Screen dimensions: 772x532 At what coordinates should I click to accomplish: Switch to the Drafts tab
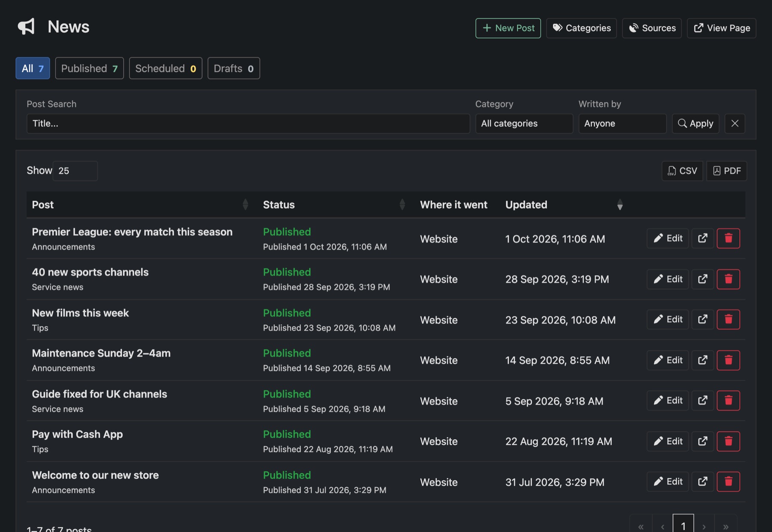[x=234, y=68]
